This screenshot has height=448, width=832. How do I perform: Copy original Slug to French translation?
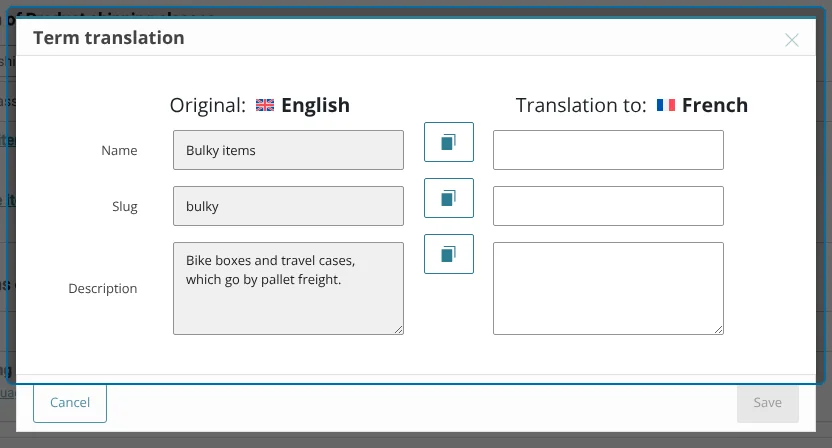[x=448, y=198]
